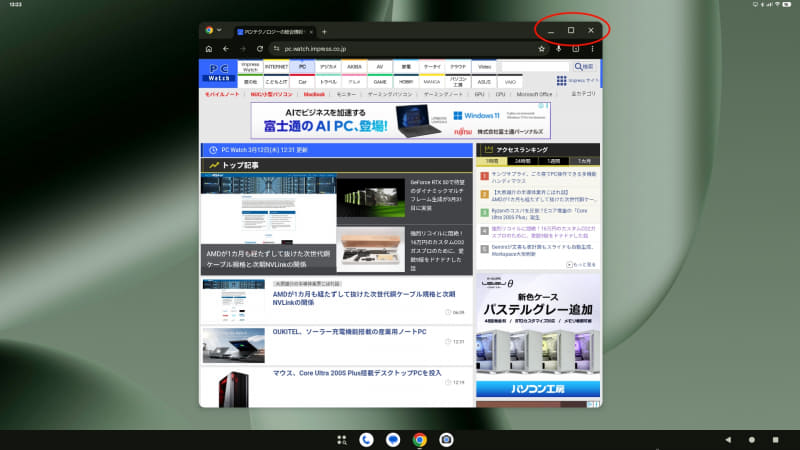Image resolution: width=800 pixels, height=450 pixels.
Task: Open the Impress sites grid icon
Action: (x=561, y=80)
